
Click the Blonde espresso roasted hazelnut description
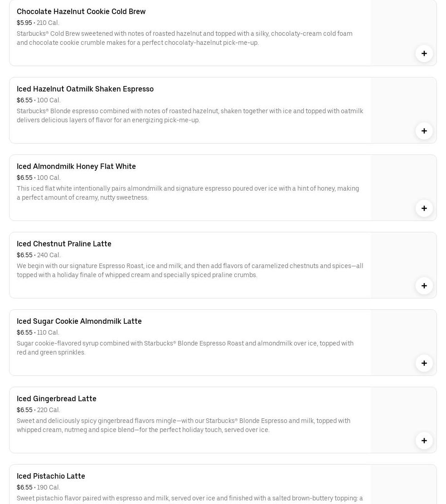click(190, 115)
